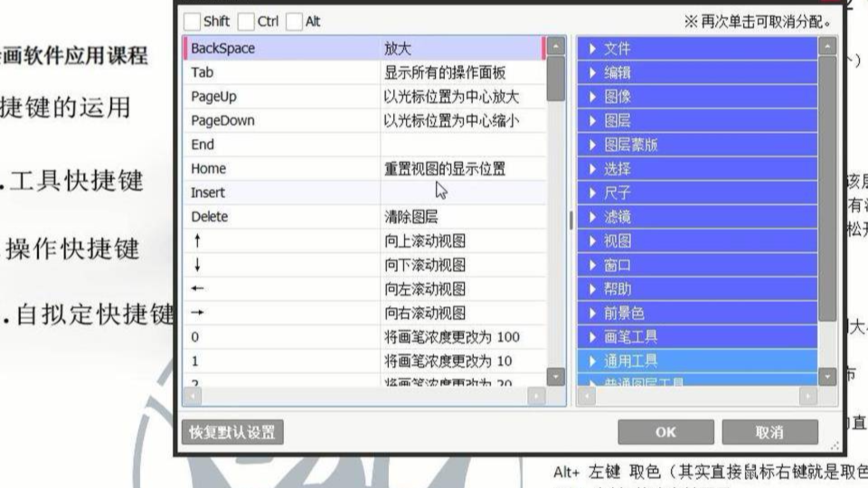This screenshot has height=488, width=868.
Task: Select the End key row
Action: pyautogui.click(x=365, y=145)
